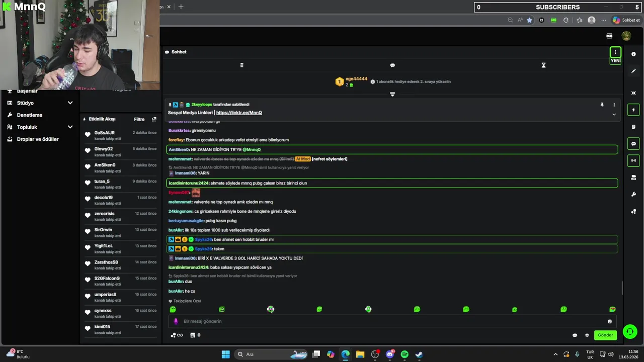Viewport: 644px width, 362px height.
Task: Open the chat options three-dot menu
Action: 615,52
